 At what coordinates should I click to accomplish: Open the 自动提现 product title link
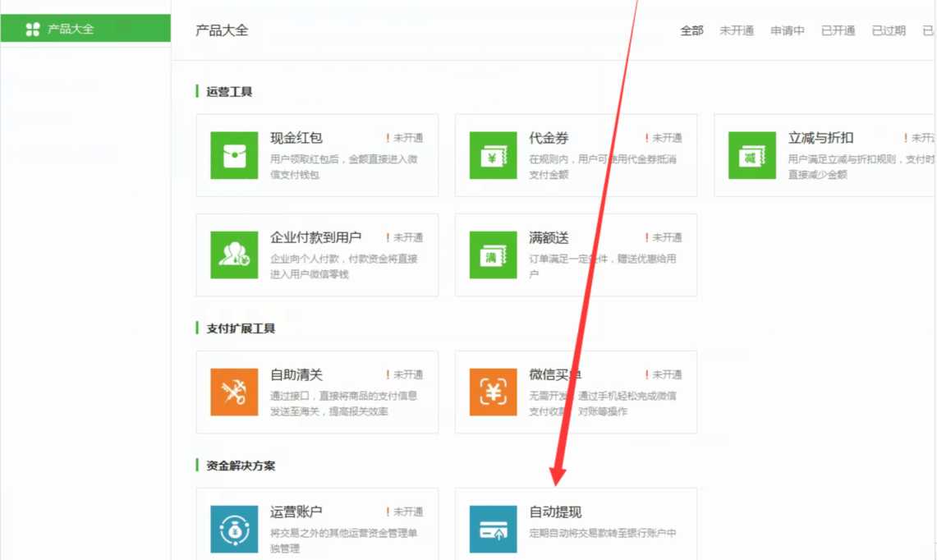point(555,512)
